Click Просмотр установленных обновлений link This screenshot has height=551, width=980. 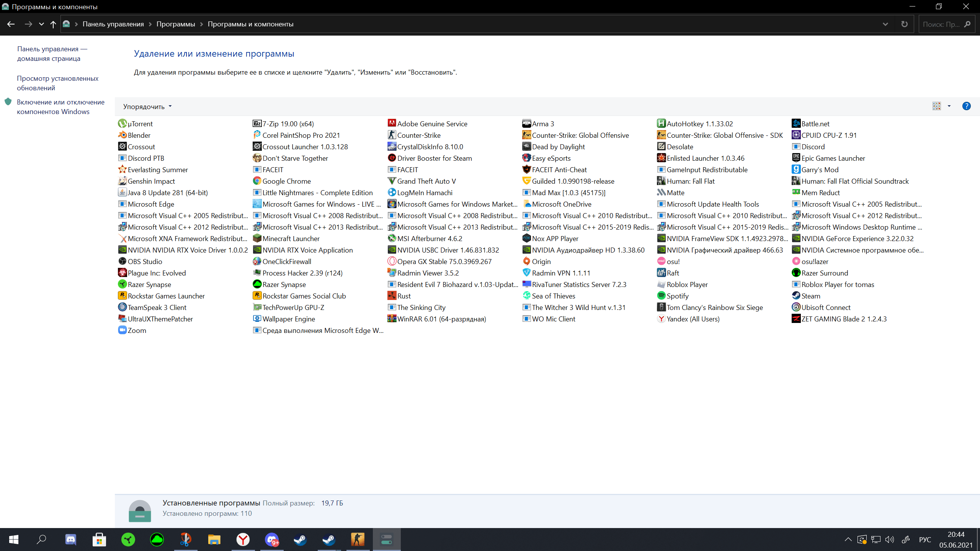57,83
